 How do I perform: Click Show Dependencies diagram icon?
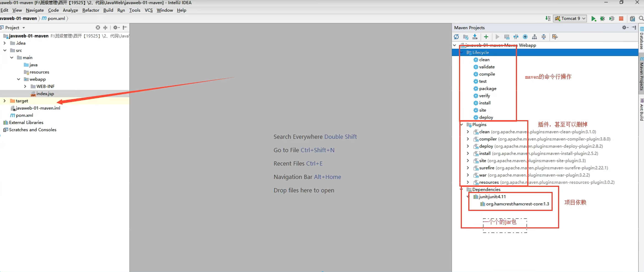[x=535, y=37]
